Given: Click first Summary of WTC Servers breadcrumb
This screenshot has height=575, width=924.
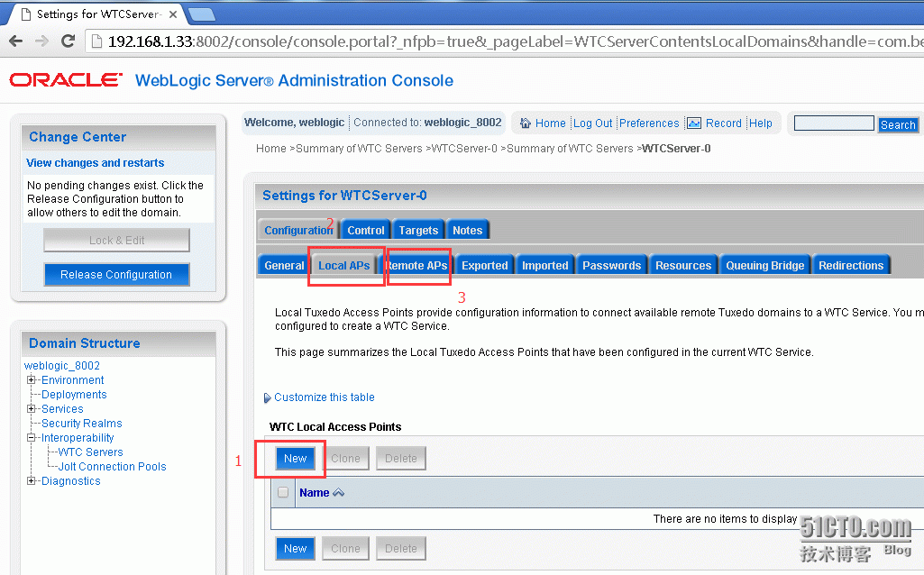Looking at the screenshot, I should [359, 149].
